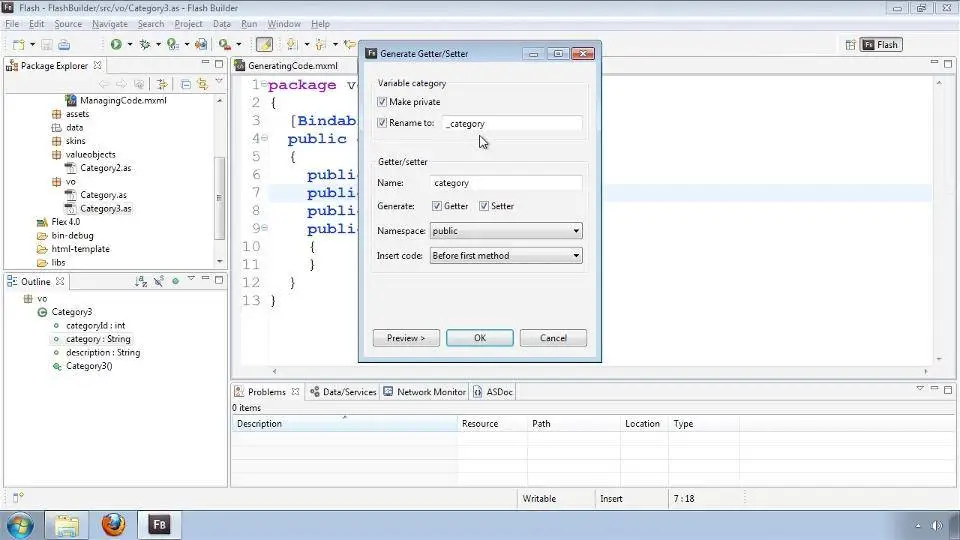Click the Next Annotation arrow icon
This screenshot has width=960, height=540.
(292, 44)
